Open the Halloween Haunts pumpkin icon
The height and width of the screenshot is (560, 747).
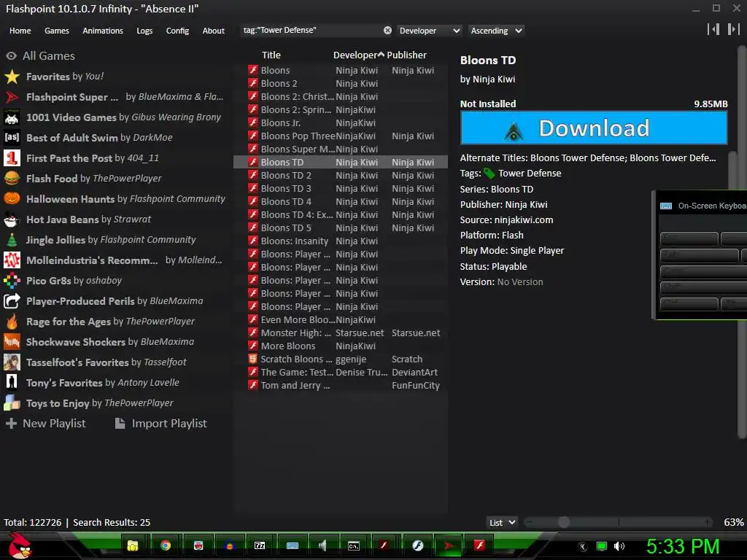12,199
